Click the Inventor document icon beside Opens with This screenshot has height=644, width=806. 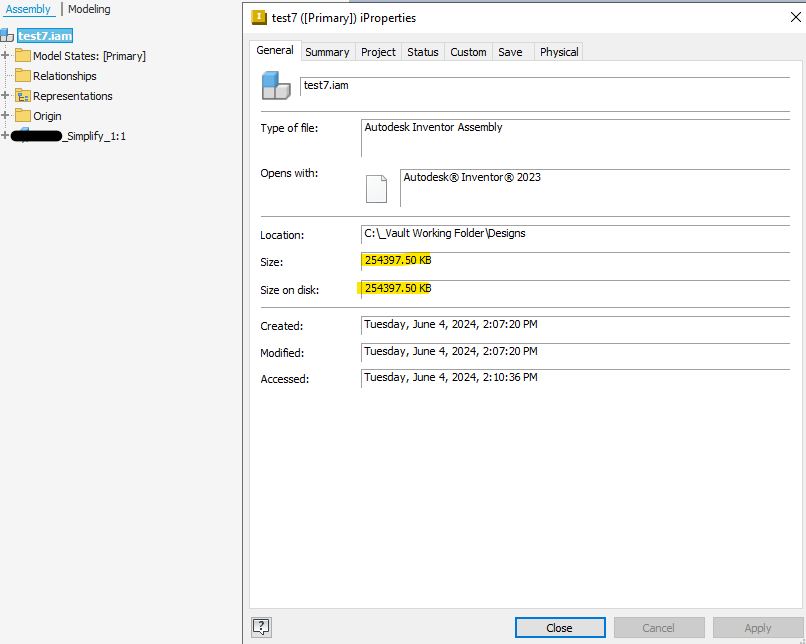point(376,188)
